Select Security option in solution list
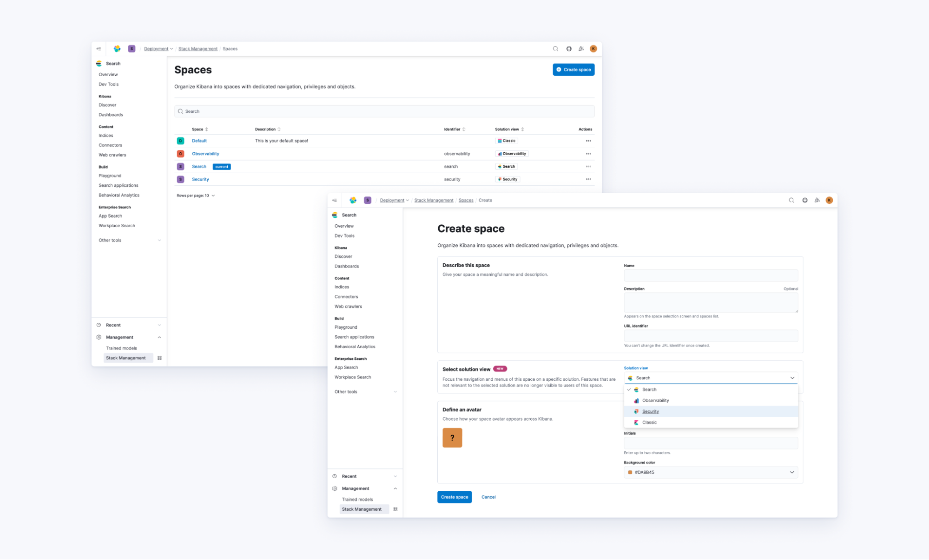This screenshot has width=929, height=560. (x=711, y=411)
